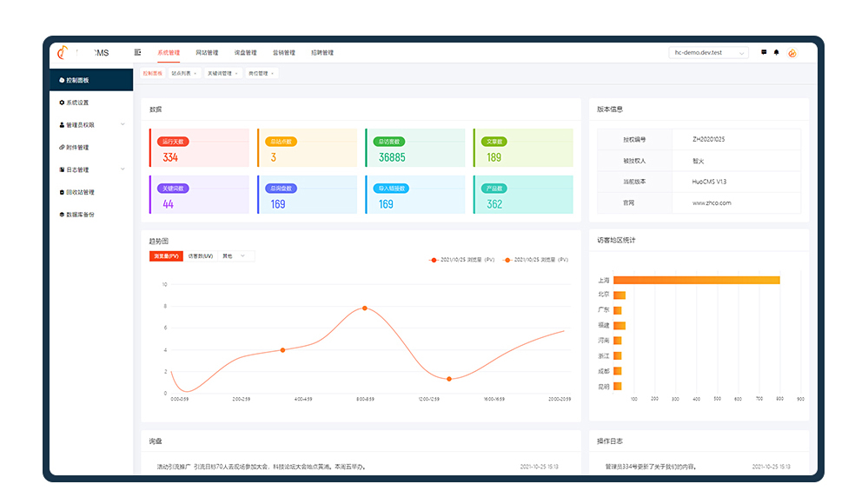
Task: Open 系统设置 from the sidebar
Action: pyautogui.click(x=77, y=103)
